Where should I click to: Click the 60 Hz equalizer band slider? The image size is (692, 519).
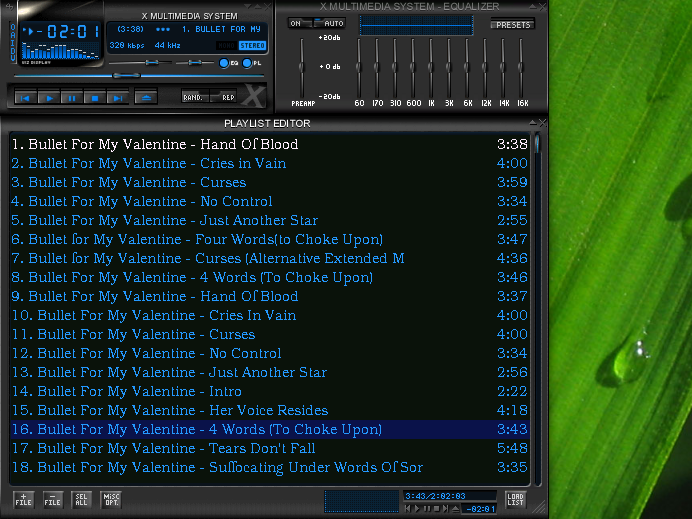point(359,68)
